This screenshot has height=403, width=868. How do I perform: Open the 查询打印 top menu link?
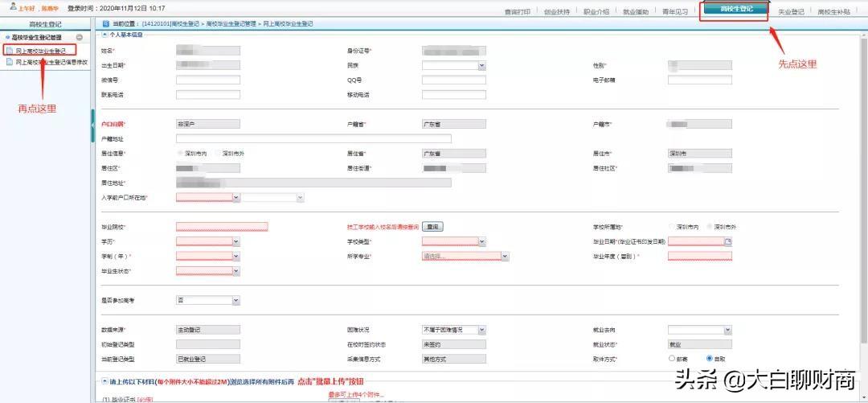[517, 11]
